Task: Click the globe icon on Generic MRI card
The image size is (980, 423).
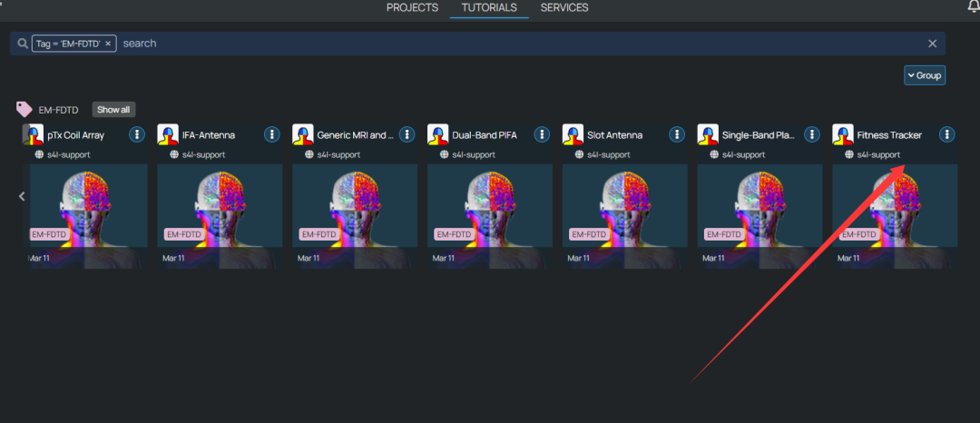Action: (x=309, y=154)
